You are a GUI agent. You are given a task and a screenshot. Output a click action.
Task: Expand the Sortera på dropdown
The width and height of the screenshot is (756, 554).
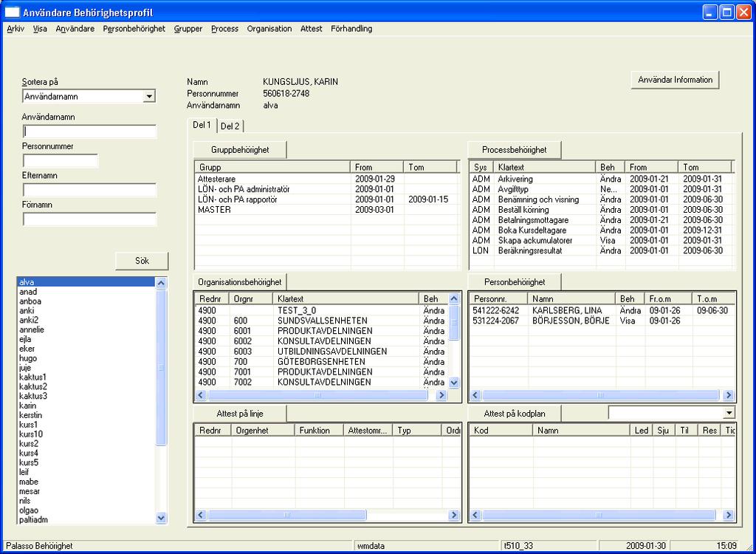[149, 97]
